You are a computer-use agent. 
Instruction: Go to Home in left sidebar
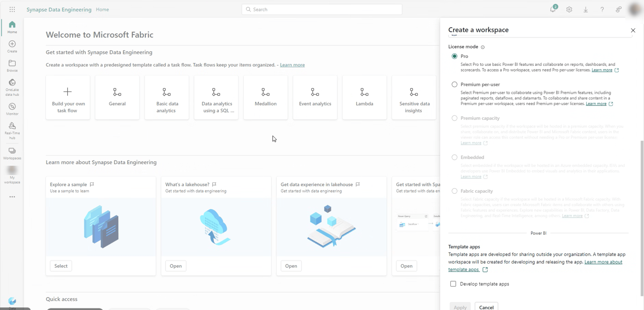click(x=12, y=27)
